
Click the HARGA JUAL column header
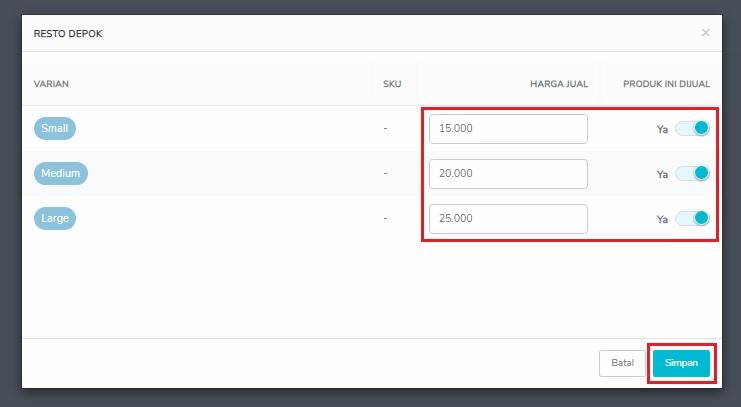[x=559, y=84]
